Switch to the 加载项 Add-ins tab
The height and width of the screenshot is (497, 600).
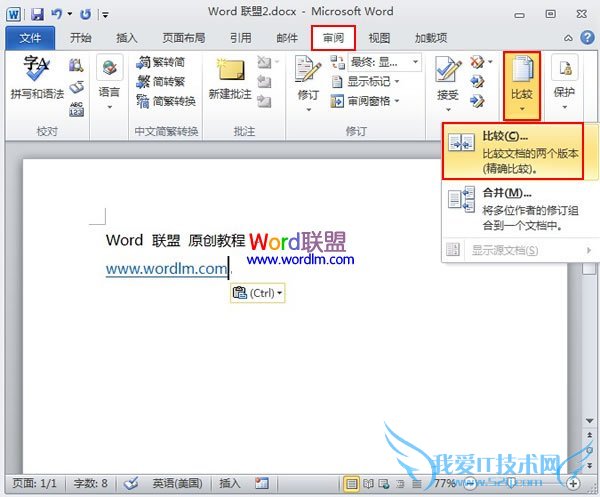coord(431,38)
